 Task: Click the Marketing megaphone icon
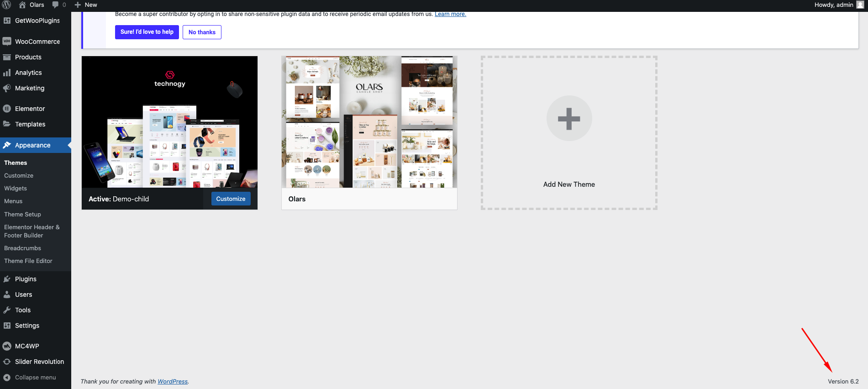[7, 88]
